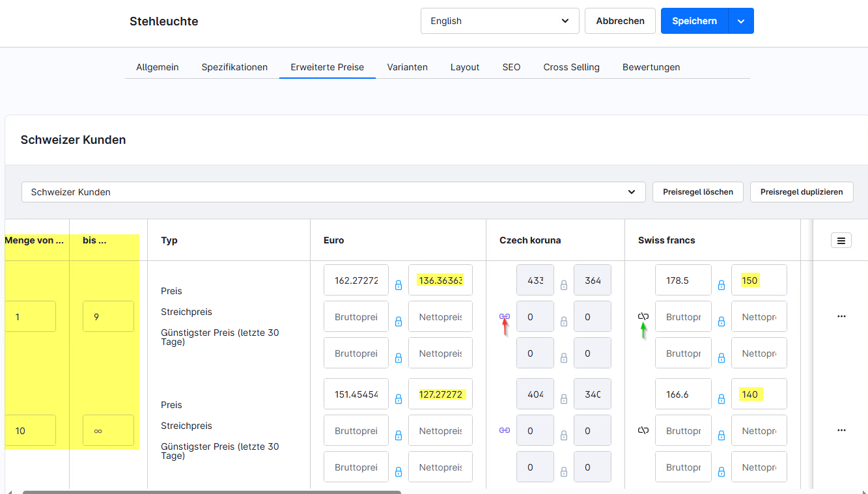Open Cross Selling tab
This screenshot has height=494, width=868.
(572, 67)
